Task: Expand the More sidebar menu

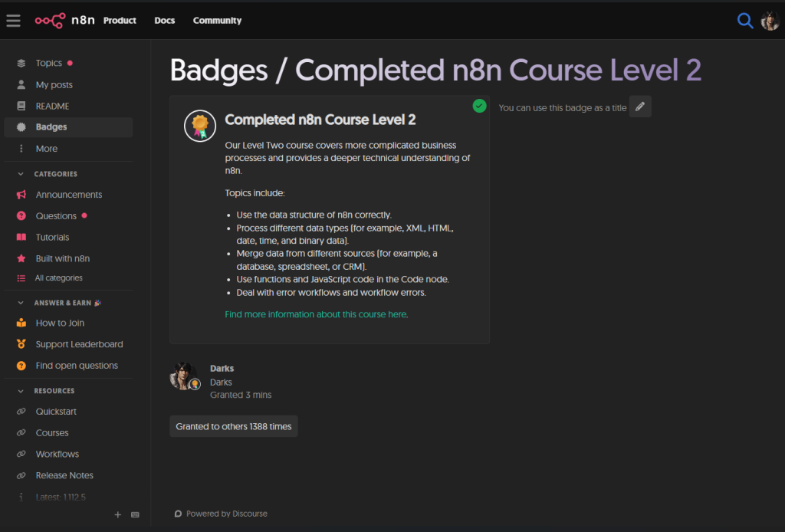Action: pos(46,149)
